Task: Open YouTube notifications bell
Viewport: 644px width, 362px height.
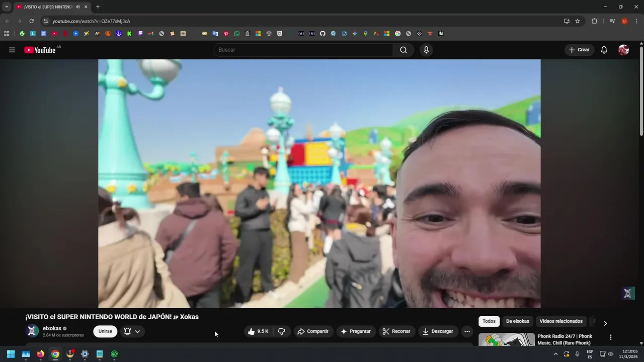Action: [x=604, y=50]
